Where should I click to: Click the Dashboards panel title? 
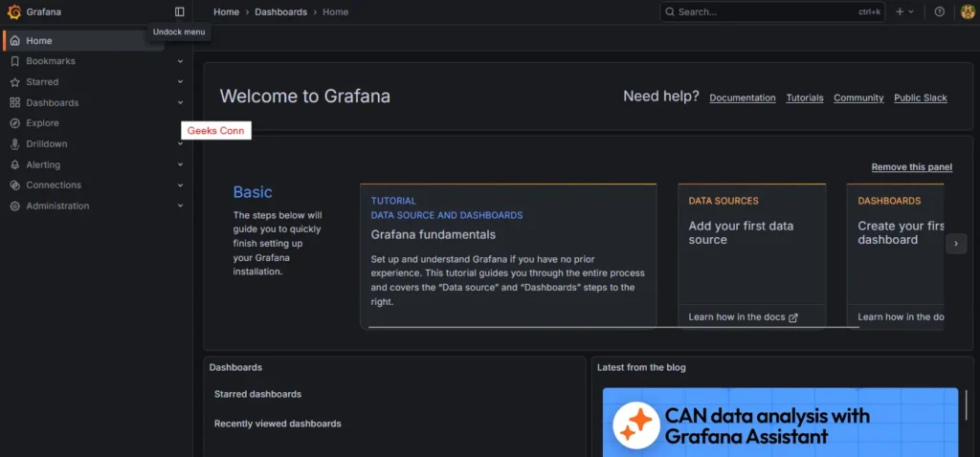235,368
